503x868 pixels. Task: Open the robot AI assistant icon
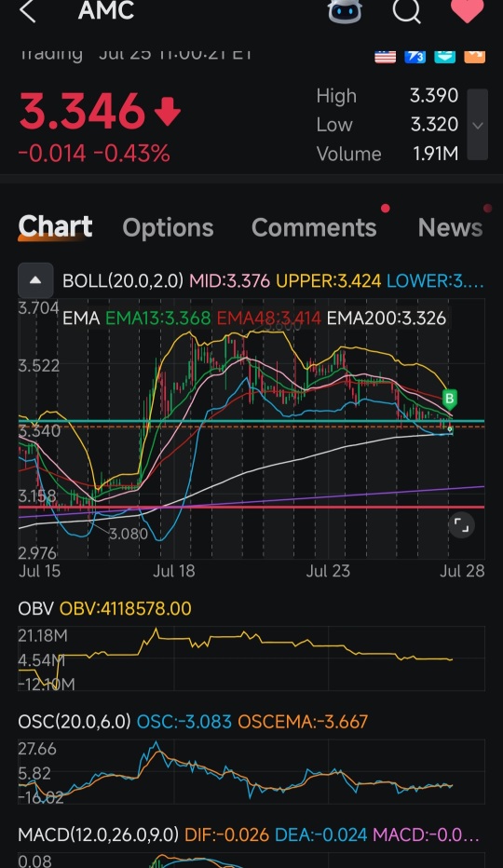click(x=346, y=10)
